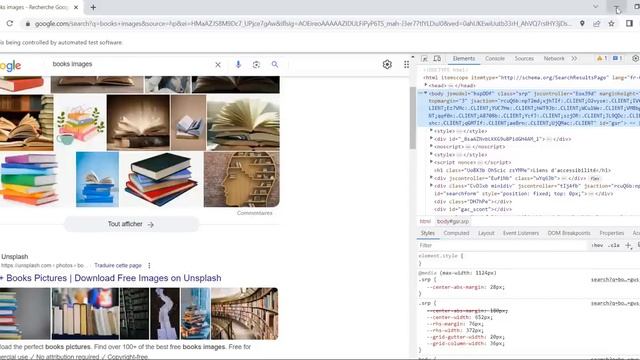Select the DOM Breakpoints sidebar tab
640x360 pixels.
click(569, 233)
